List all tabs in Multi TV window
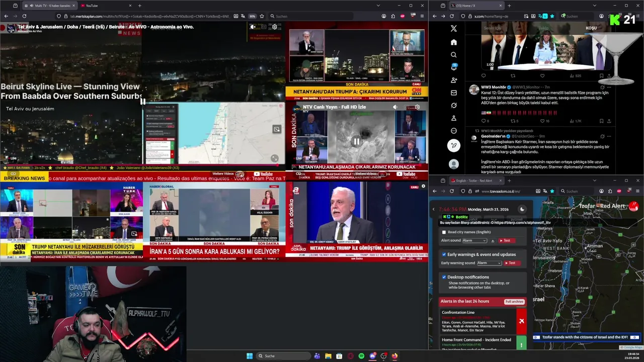The height and width of the screenshot is (362, 644). [378, 6]
